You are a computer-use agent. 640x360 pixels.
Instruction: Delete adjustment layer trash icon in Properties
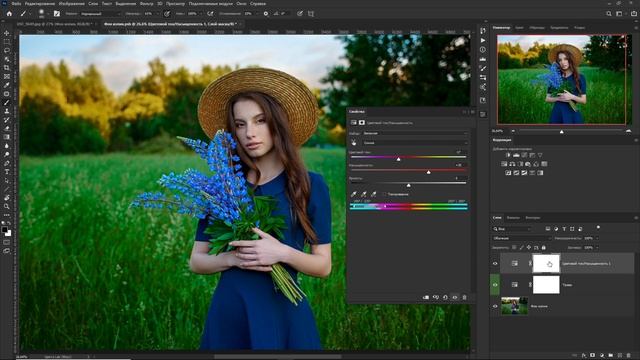tap(464, 298)
